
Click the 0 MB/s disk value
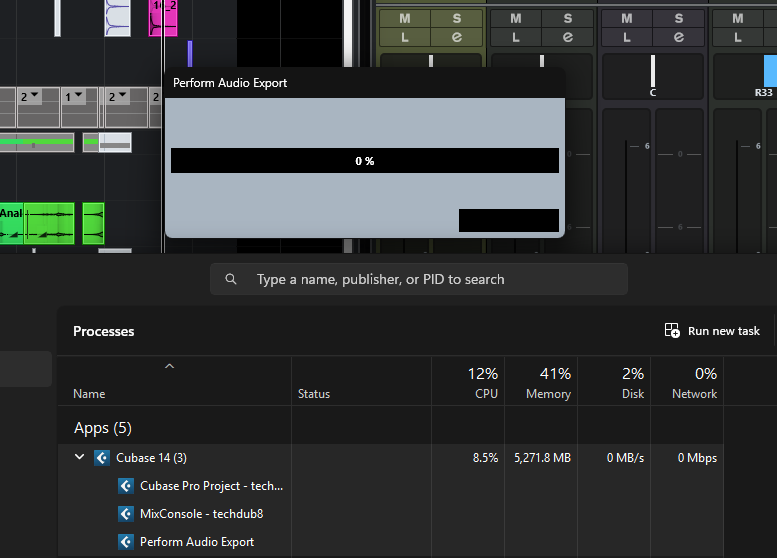(625, 458)
